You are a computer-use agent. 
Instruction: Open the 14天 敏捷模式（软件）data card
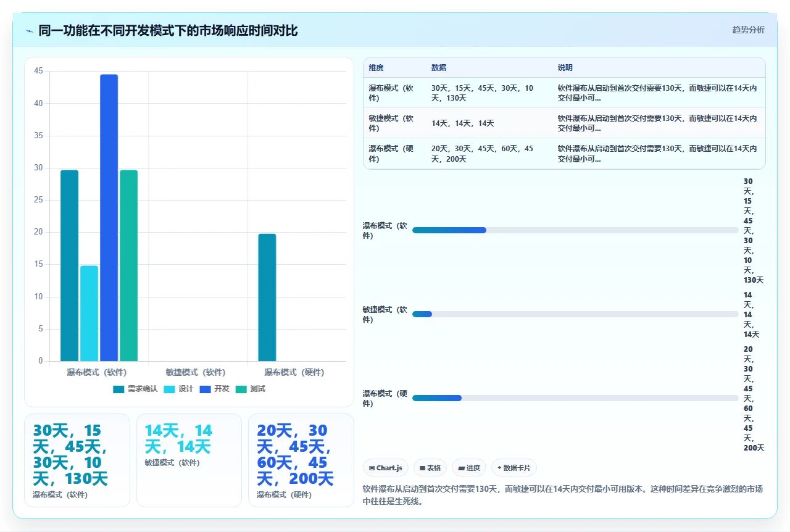[x=189, y=460]
